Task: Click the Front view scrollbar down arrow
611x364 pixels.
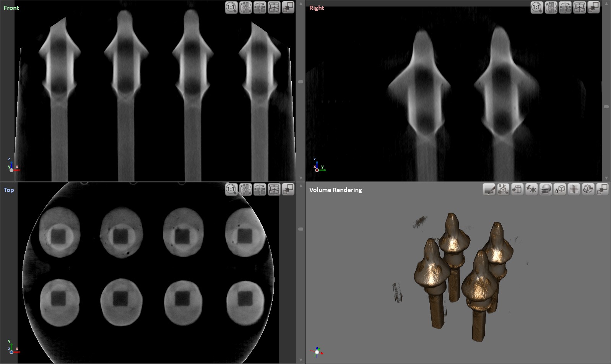Action: click(x=301, y=178)
